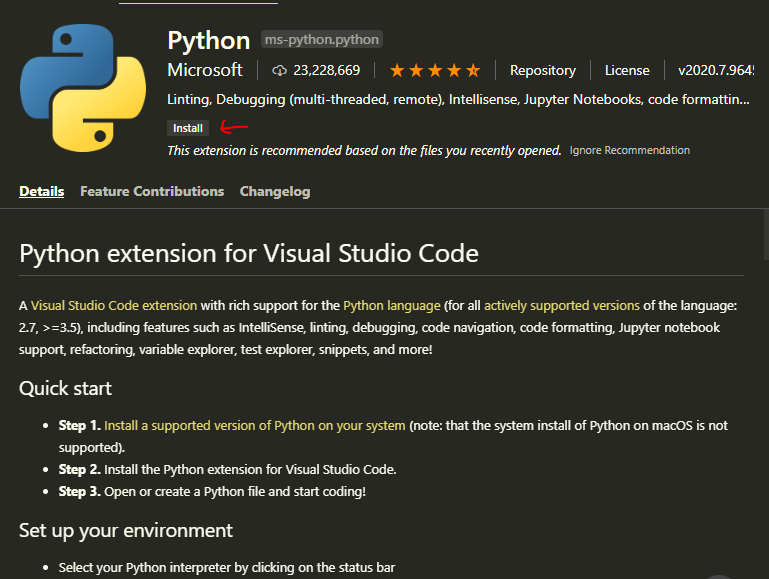
Task: Click the extension description line starting Linting, Debugging
Action: (458, 100)
